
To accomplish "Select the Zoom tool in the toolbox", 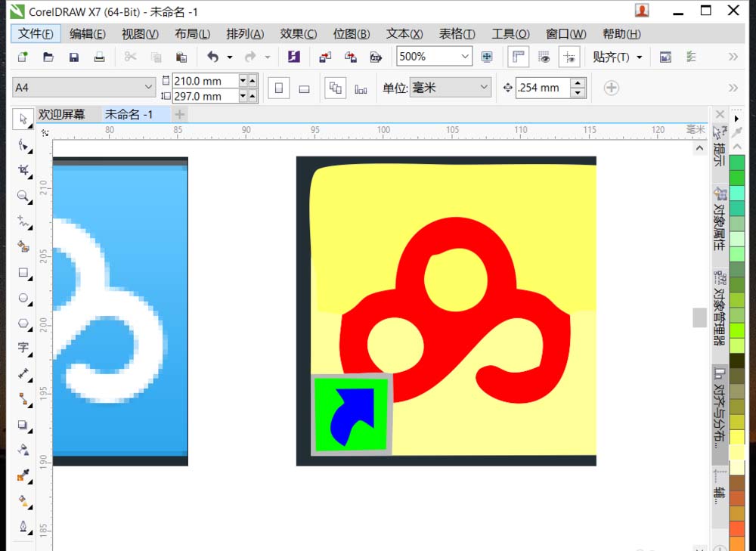I will coord(23,196).
